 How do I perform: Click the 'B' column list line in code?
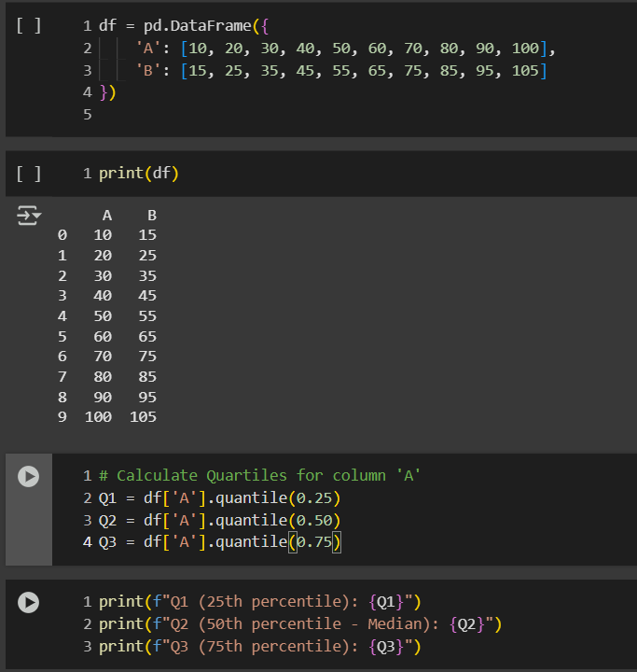[345, 71]
